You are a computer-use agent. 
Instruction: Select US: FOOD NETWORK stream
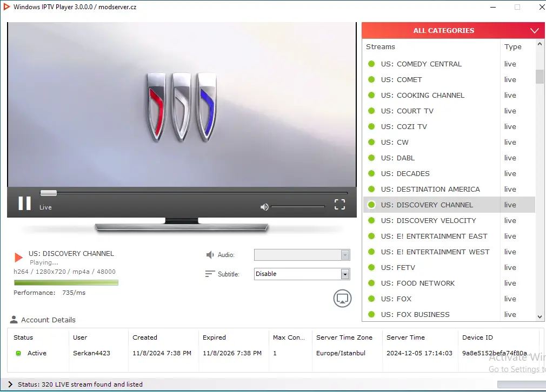click(449, 283)
